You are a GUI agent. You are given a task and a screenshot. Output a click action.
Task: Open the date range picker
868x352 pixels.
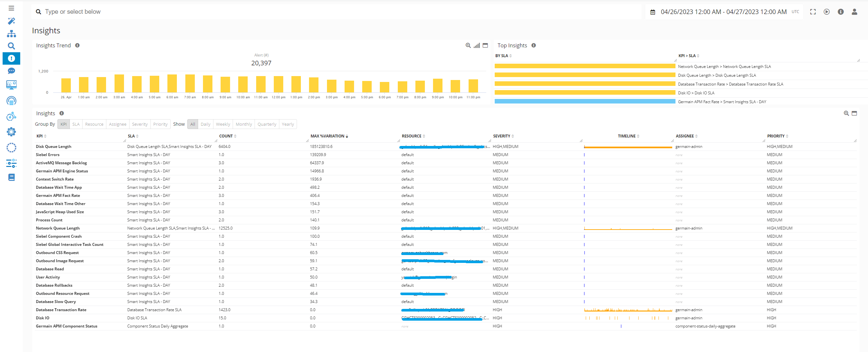pos(723,12)
